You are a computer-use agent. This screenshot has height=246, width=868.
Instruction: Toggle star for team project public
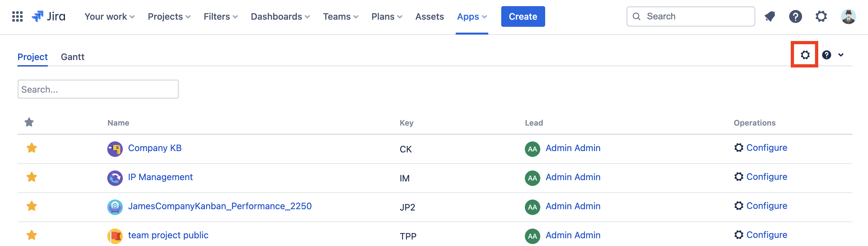pos(32,235)
